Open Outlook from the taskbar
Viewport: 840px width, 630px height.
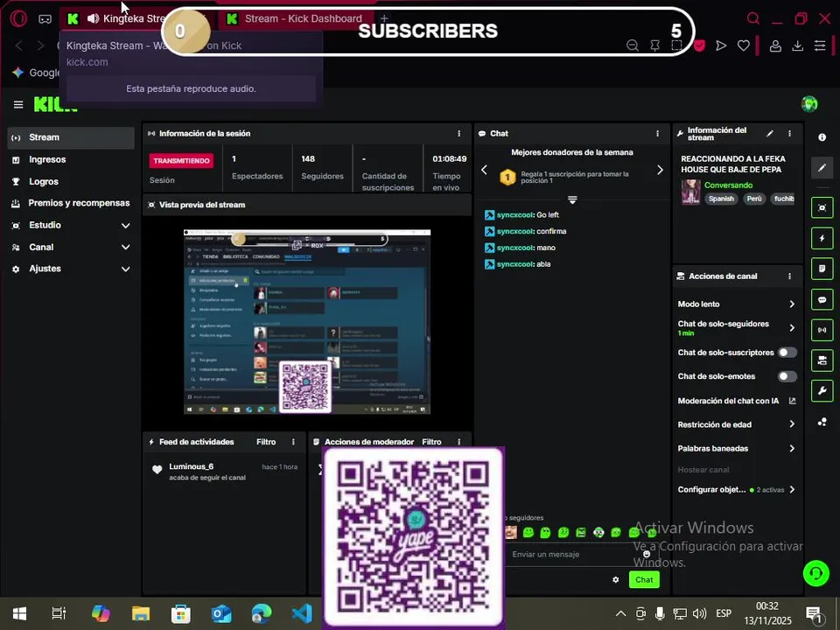pos(221,613)
